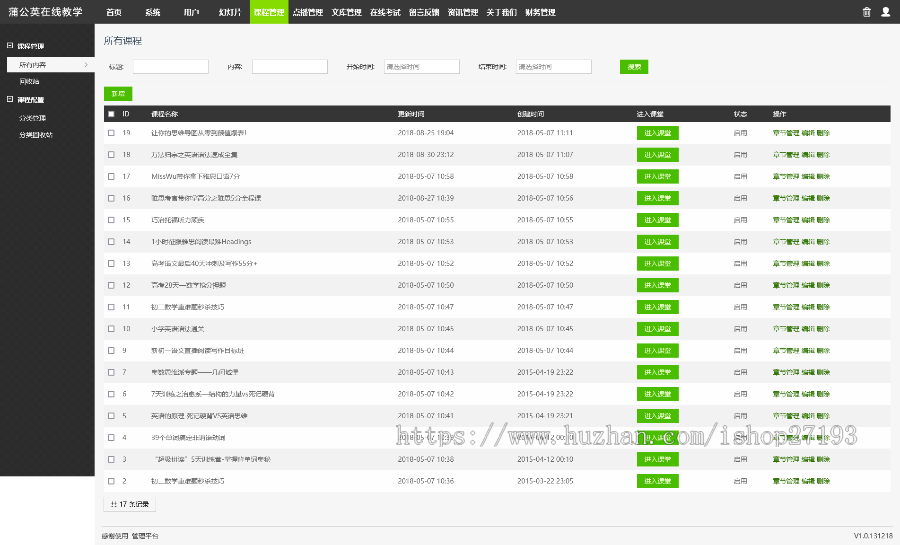This screenshot has width=900, height=545.
Task: Open the 留言反馈 menu
Action: tap(424, 12)
